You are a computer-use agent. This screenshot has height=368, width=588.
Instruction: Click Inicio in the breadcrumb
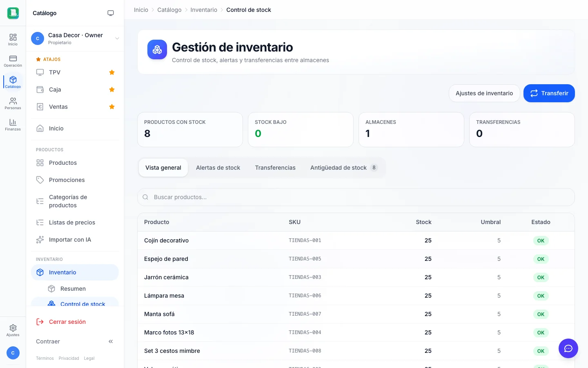(x=141, y=10)
